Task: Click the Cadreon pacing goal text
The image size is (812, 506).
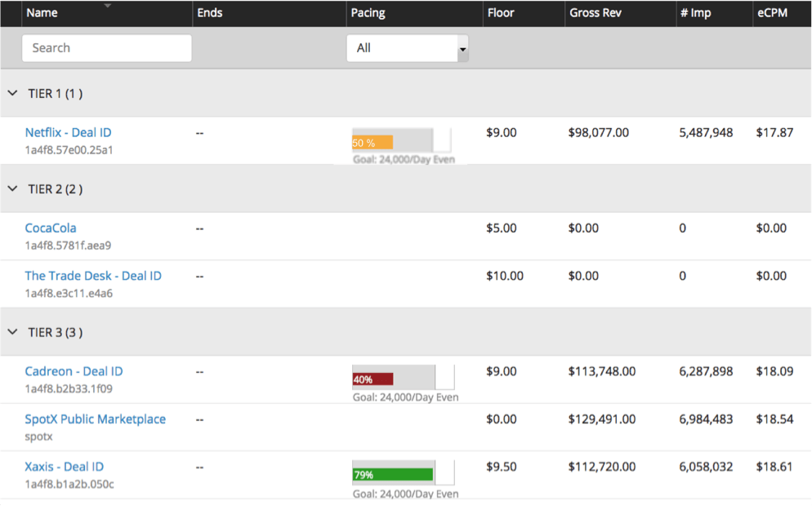Action: pyautogui.click(x=405, y=397)
